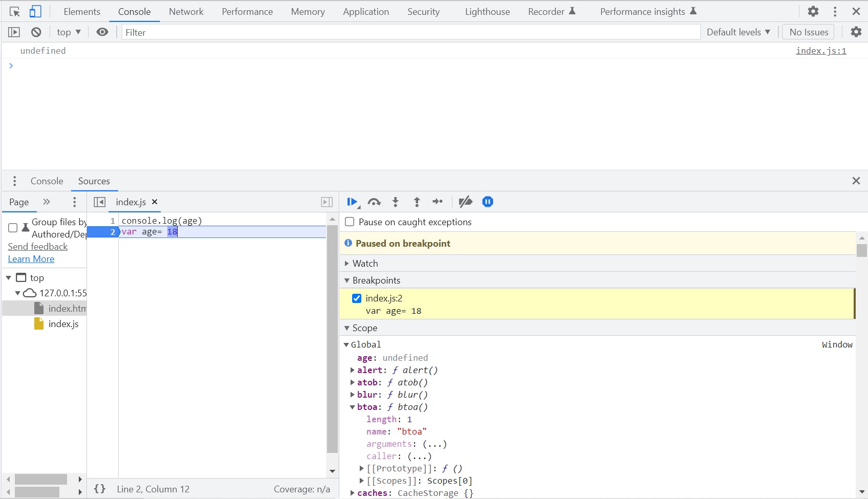Open the index.js:1 source link
Viewport: 868px width, 499px height.
point(821,51)
